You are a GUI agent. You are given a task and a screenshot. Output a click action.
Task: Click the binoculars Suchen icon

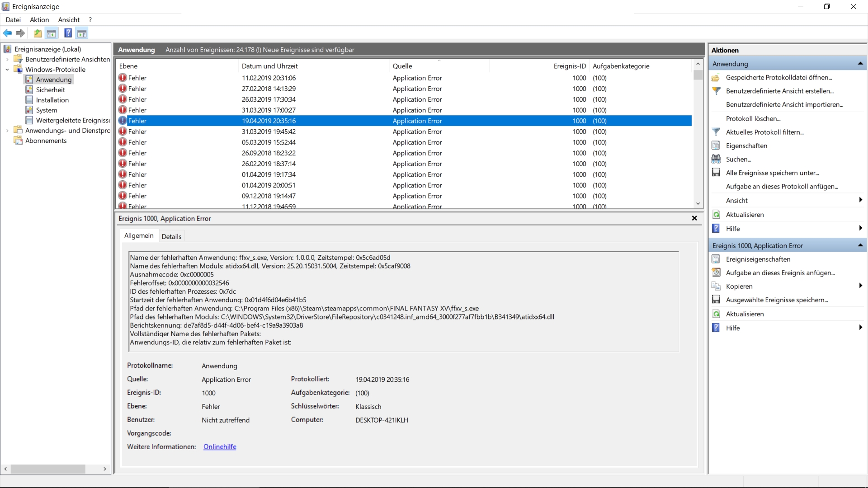(716, 159)
